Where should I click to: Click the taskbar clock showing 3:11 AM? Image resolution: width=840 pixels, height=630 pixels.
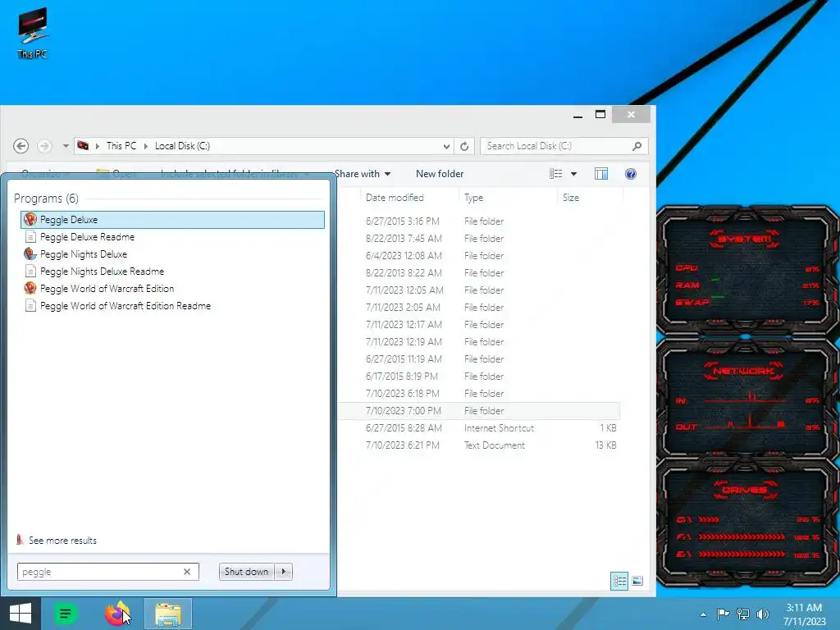click(804, 614)
